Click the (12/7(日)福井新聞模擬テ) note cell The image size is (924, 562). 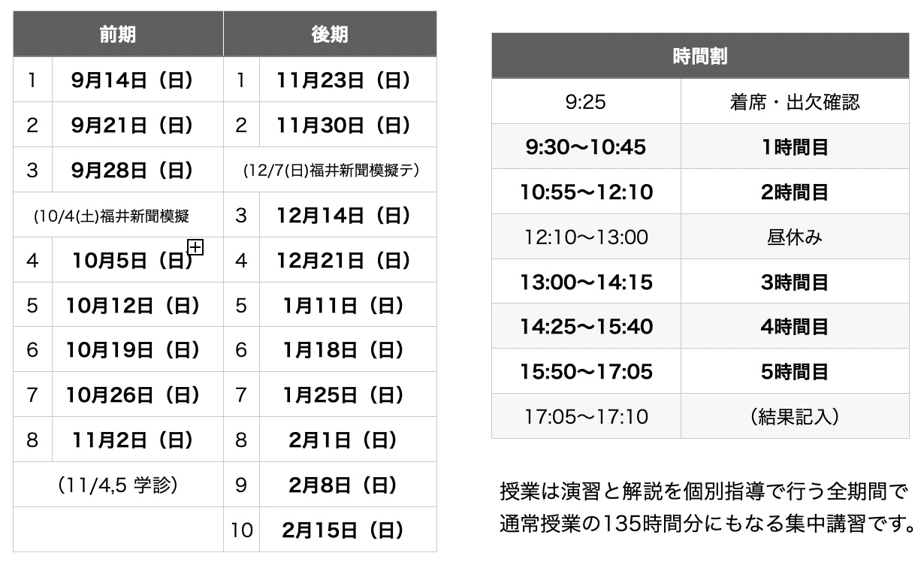coord(331,171)
